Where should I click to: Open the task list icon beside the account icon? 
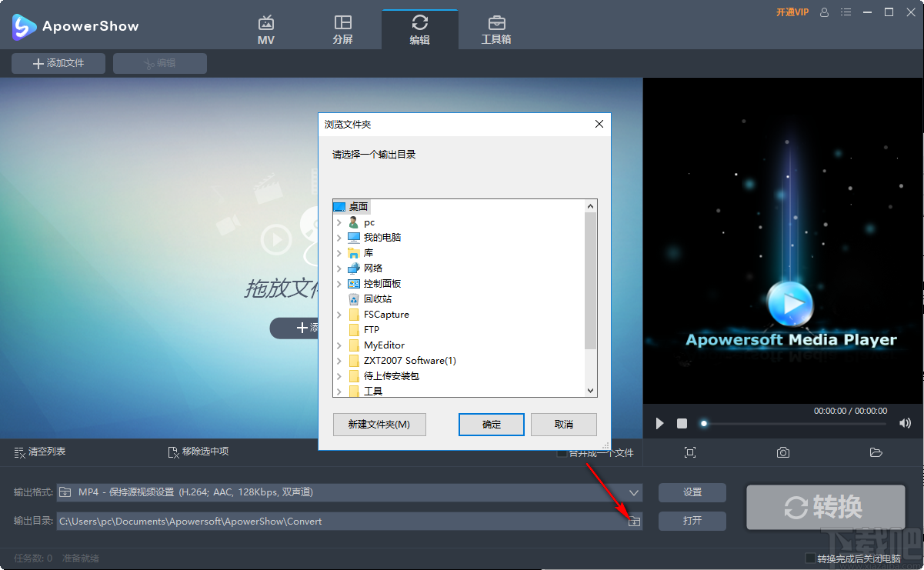click(x=845, y=12)
